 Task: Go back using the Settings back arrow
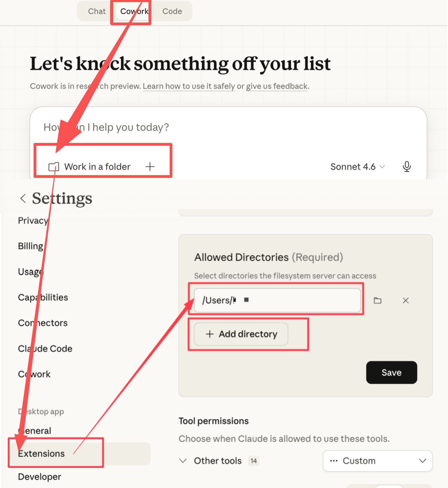pyautogui.click(x=23, y=199)
